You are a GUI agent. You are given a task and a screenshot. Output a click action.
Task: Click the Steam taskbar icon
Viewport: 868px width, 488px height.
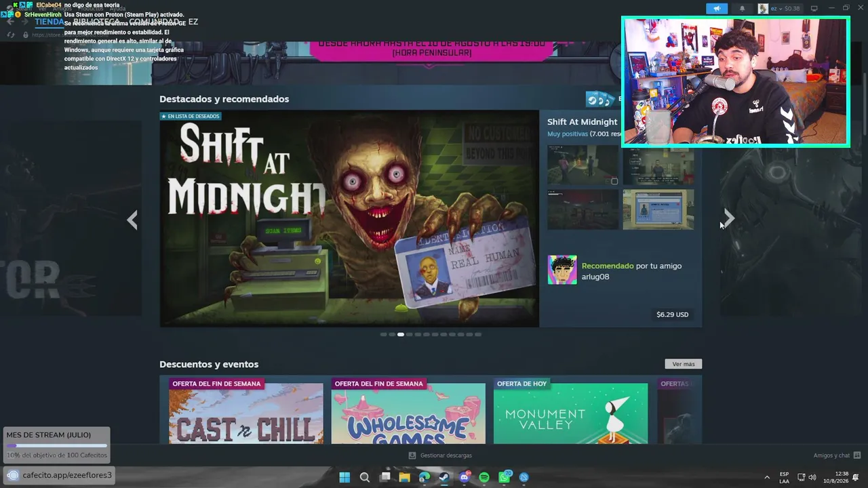(444, 477)
